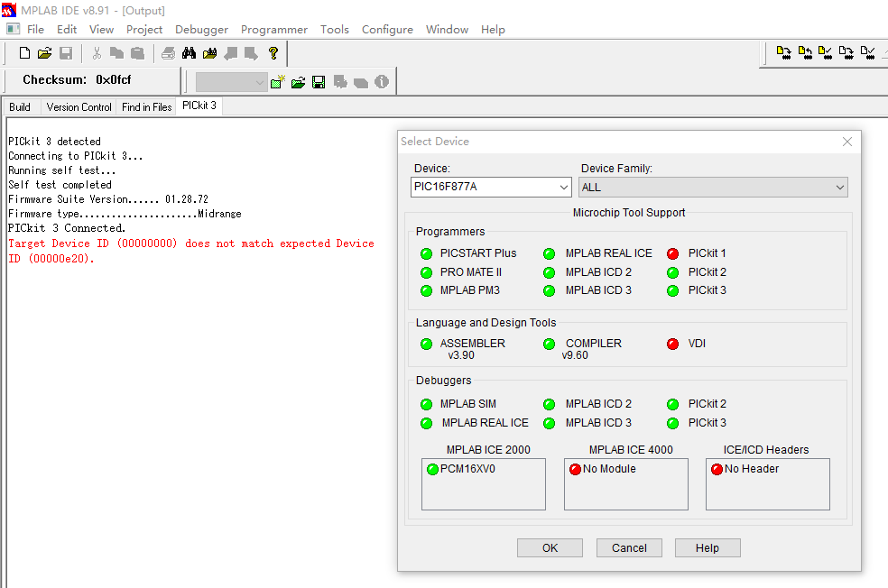Click PCM16XV0 in MPLAB ICE 2000 box

point(467,469)
